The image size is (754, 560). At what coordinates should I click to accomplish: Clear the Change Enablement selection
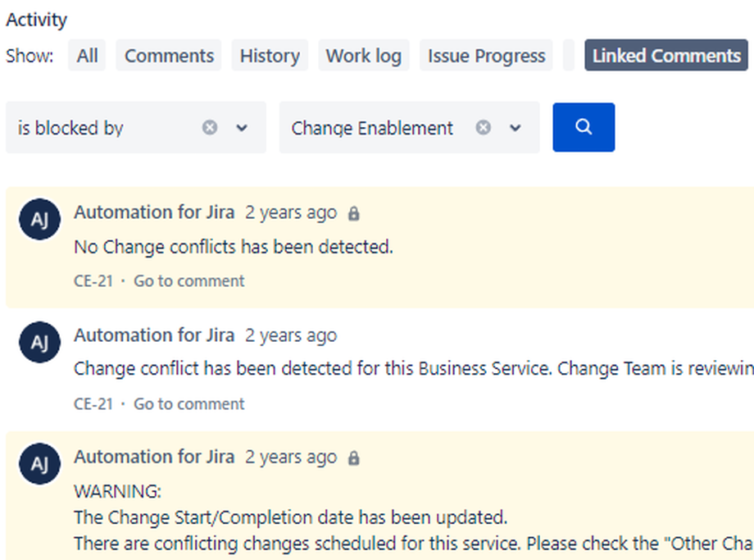click(x=484, y=127)
